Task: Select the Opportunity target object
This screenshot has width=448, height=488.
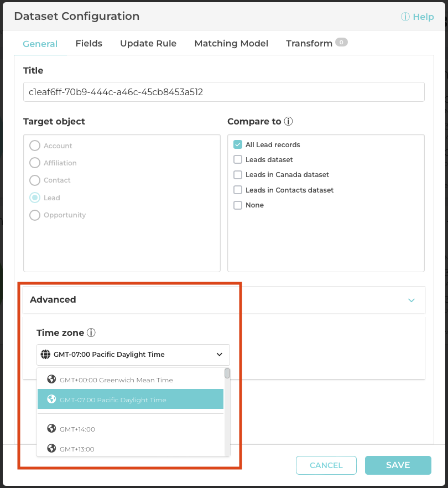Action: pyautogui.click(x=35, y=215)
